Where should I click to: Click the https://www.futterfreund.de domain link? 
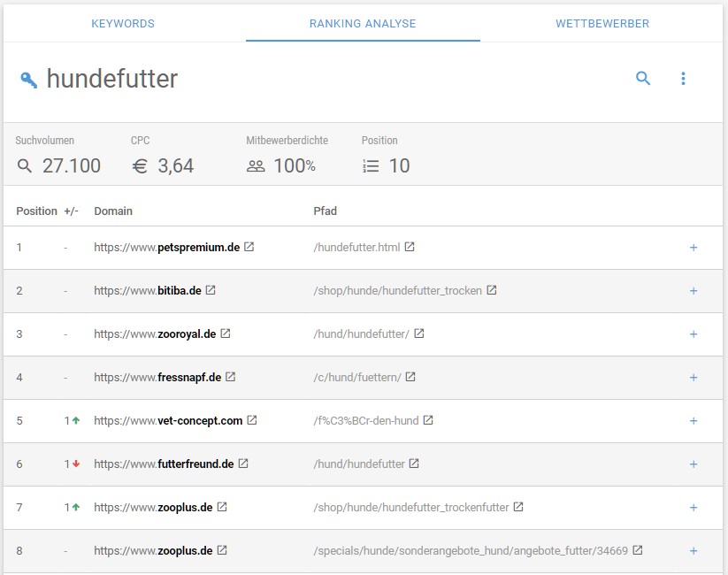164,464
